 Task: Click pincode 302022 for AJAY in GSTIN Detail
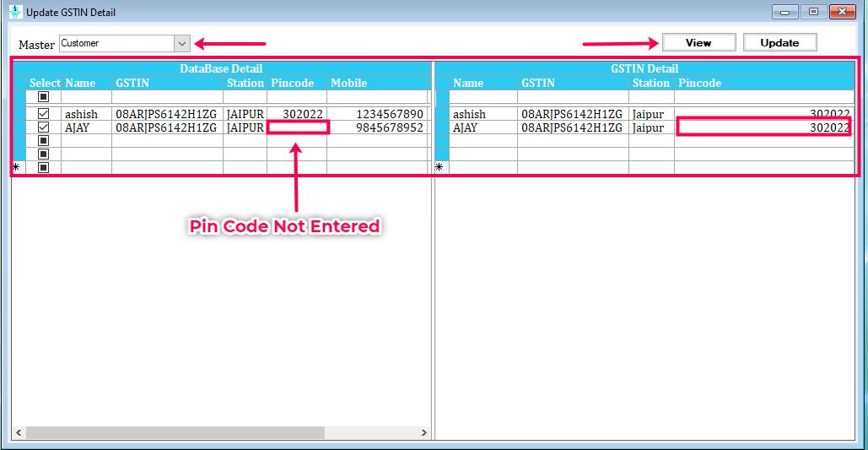coord(764,127)
